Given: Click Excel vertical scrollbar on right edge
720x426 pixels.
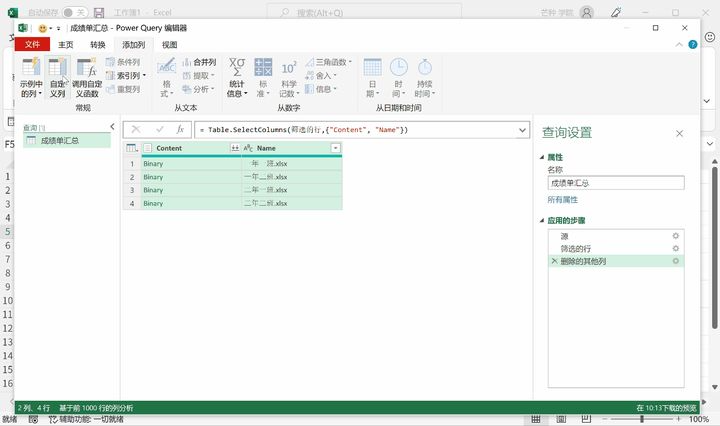Looking at the screenshot, I should [x=714, y=248].
